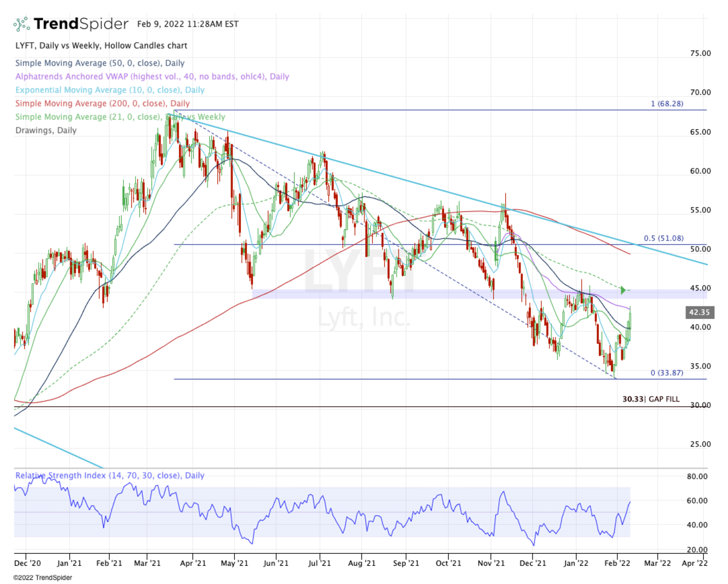Click the 25.00 price axis label
This screenshot has height=584, width=728.
[699, 444]
